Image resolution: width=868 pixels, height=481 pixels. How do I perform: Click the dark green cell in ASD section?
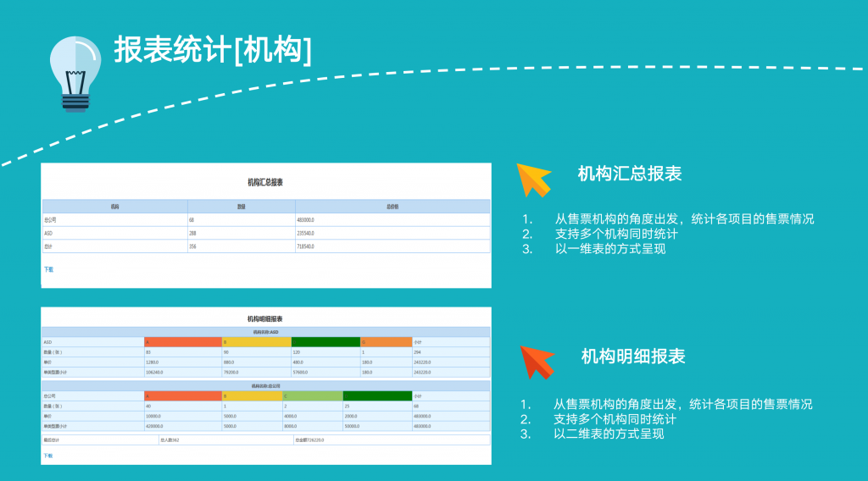tap(325, 342)
